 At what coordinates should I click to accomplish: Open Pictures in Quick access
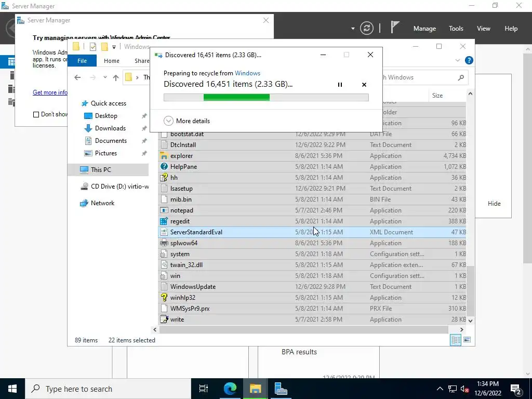106,153
